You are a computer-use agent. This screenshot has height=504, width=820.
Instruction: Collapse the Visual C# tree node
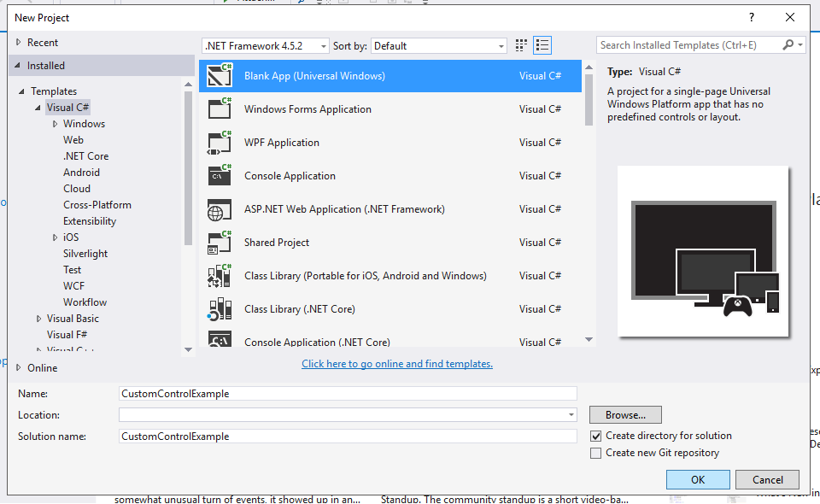(x=38, y=107)
